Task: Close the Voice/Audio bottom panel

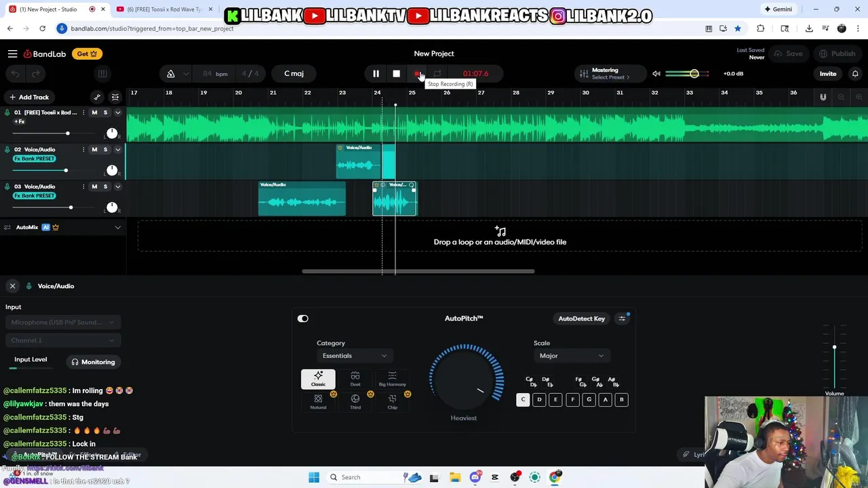Action: pos(12,286)
